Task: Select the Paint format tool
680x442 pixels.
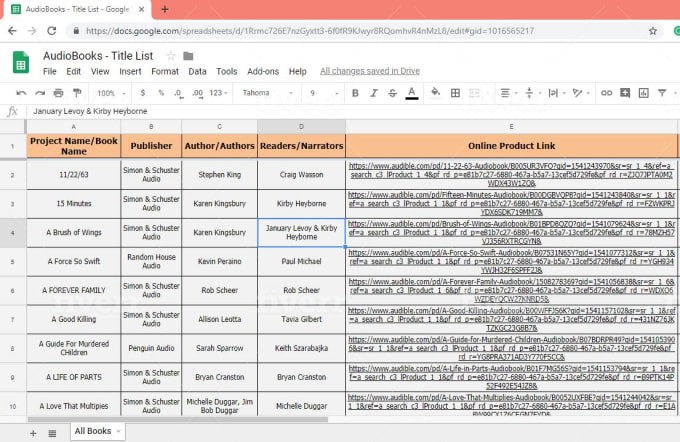Action: pyautogui.click(x=77, y=93)
